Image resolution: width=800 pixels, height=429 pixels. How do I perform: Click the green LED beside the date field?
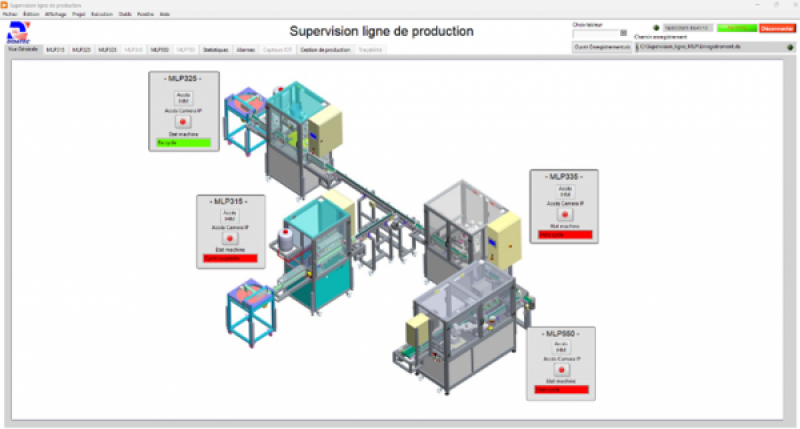point(656,28)
